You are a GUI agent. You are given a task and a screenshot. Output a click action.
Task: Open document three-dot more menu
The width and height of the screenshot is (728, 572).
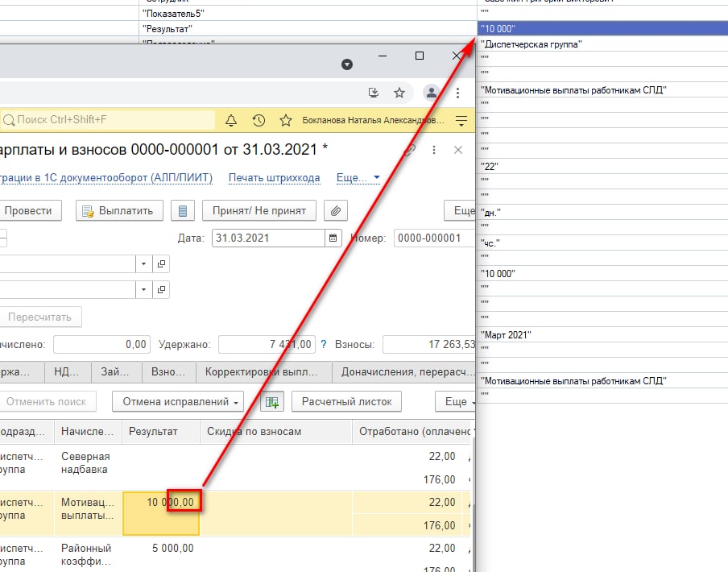(x=433, y=150)
